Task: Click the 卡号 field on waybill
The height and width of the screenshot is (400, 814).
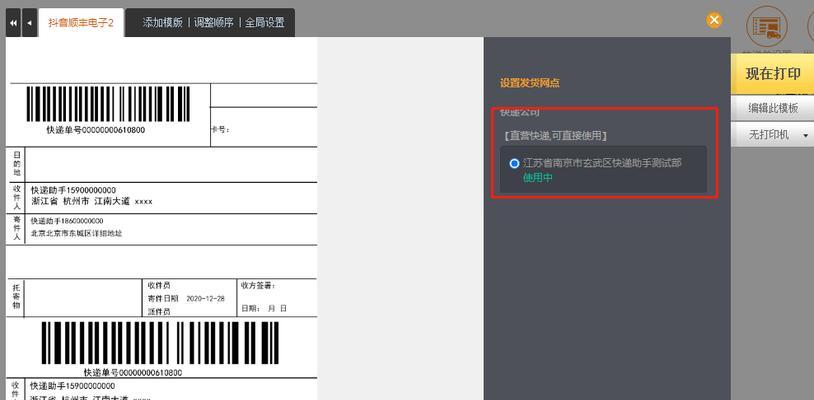Action: point(220,130)
